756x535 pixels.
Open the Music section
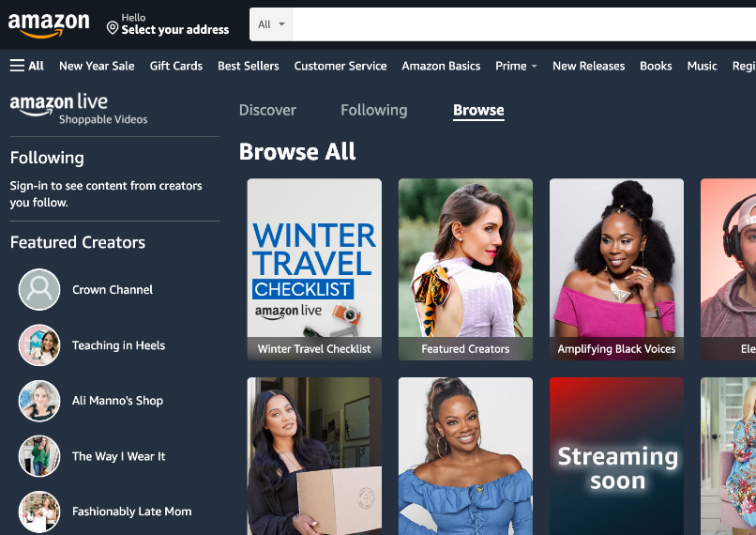click(x=702, y=66)
